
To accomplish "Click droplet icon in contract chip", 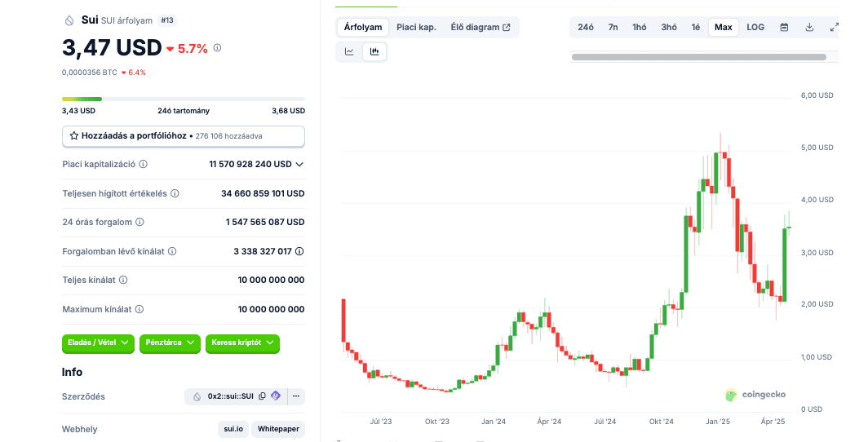I will point(197,396).
